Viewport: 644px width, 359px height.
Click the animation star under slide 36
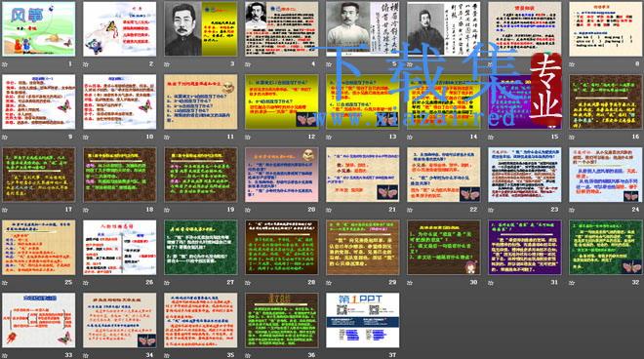[x=248, y=355]
